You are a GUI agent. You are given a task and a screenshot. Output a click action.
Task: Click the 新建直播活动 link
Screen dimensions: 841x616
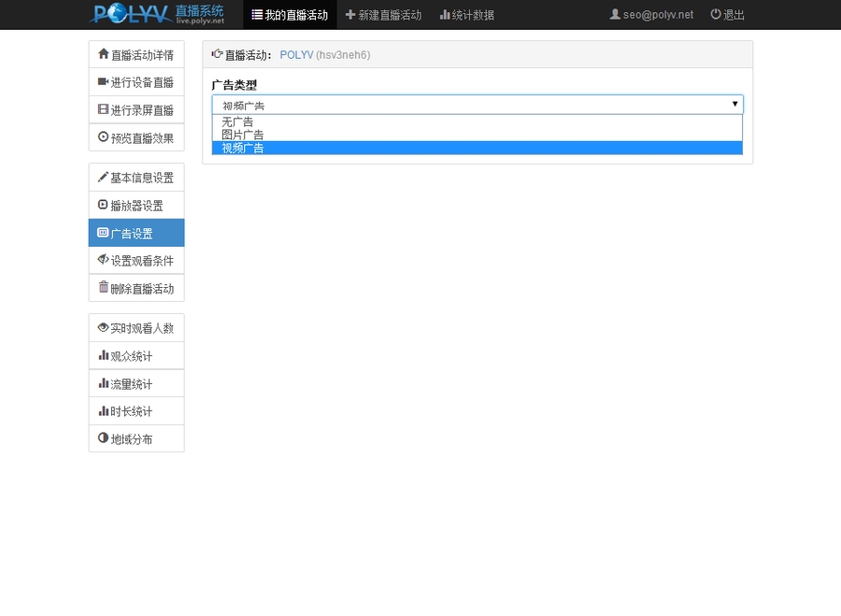[386, 15]
